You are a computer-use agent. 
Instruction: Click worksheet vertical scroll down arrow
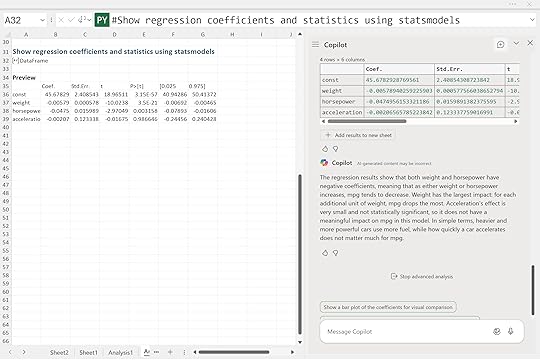tap(300, 342)
